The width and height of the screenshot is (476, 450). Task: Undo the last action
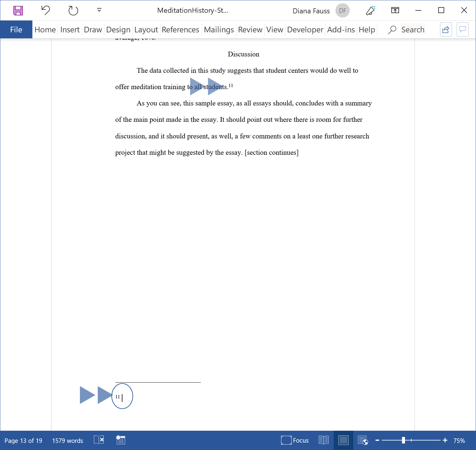click(x=45, y=10)
